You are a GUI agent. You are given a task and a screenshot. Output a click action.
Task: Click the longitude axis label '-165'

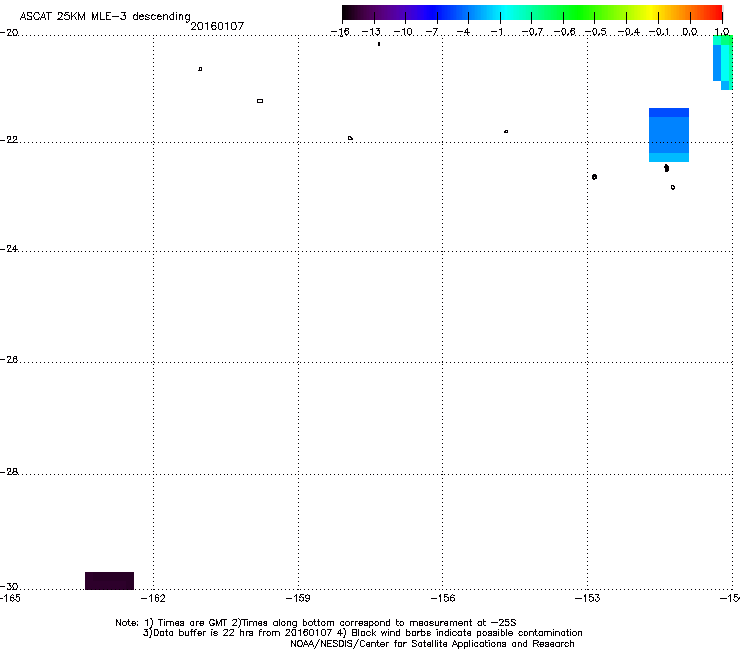[x=10, y=598]
